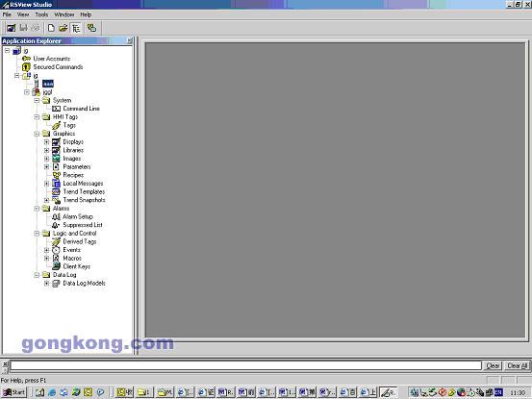Select the highlighted 'aaa' tree item
This screenshot has height=399, width=532.
(x=48, y=84)
